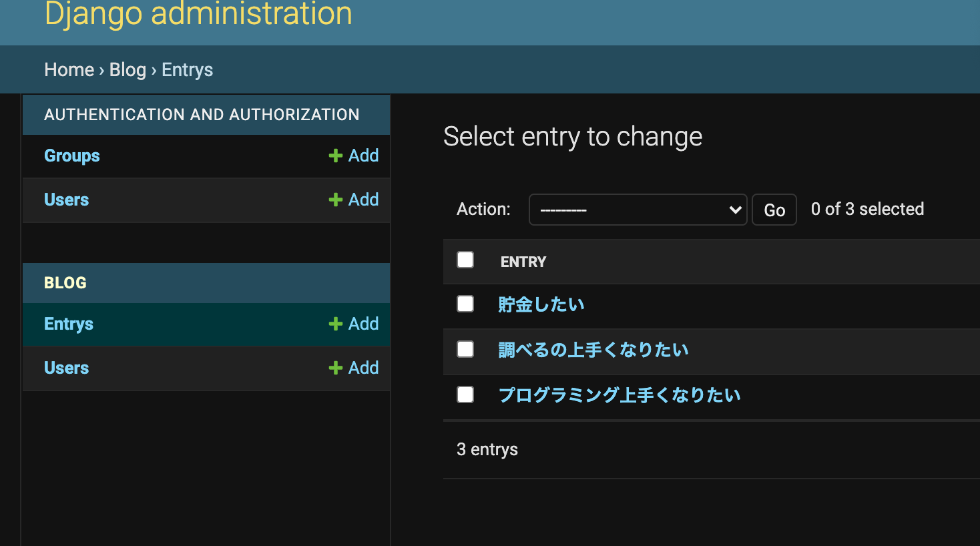Click + Add next to Users under Authentication
Viewport: 980px width, 546px height.
coord(354,200)
